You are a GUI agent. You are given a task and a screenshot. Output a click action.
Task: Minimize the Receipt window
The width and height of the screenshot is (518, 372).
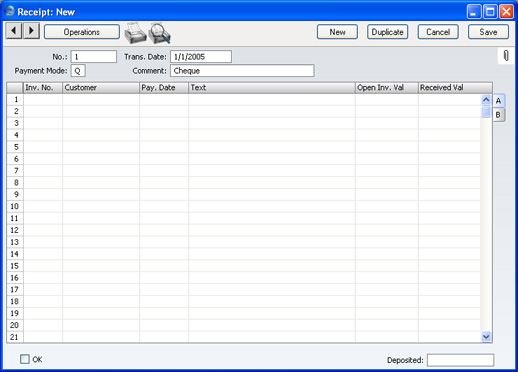(474, 12)
